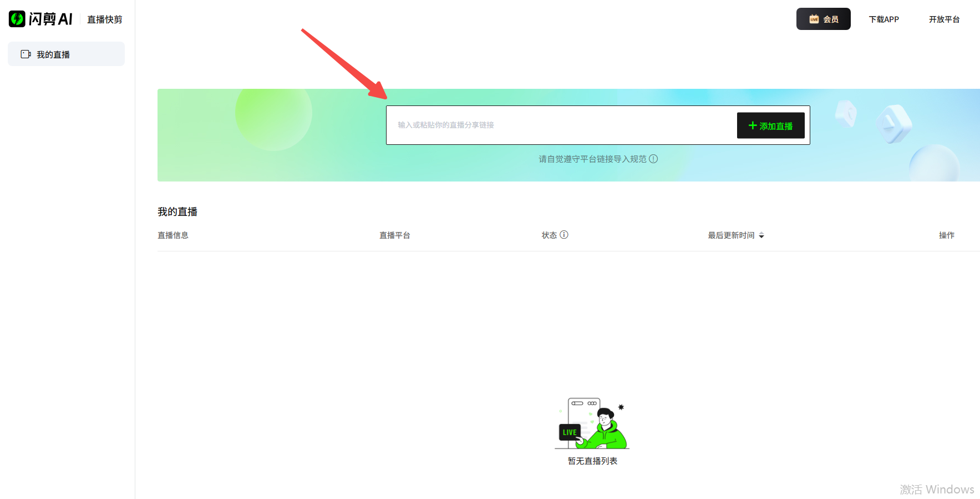Screen dimensions: 980x499
Task: Click the 闪剪AI lightning bolt logo
Action: (17, 19)
